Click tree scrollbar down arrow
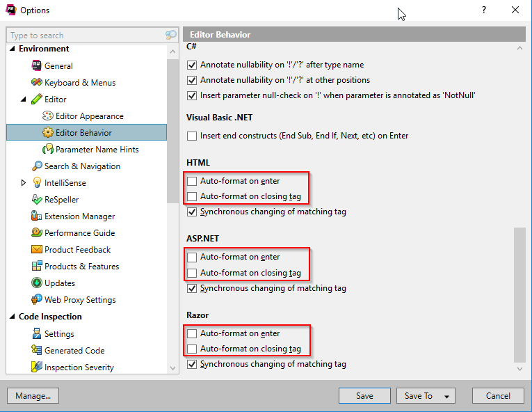The width and height of the screenshot is (532, 412). [172, 368]
